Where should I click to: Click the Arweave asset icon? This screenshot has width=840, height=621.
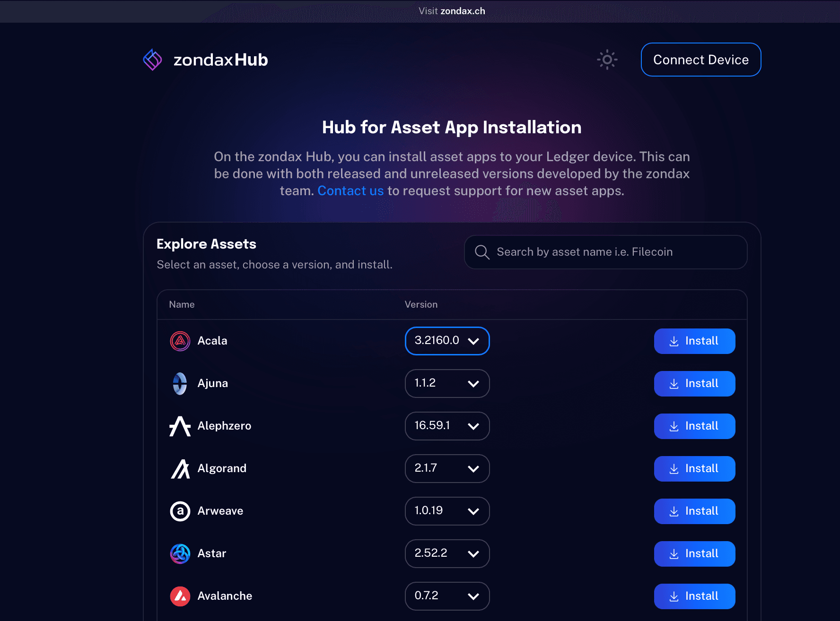pyautogui.click(x=180, y=511)
